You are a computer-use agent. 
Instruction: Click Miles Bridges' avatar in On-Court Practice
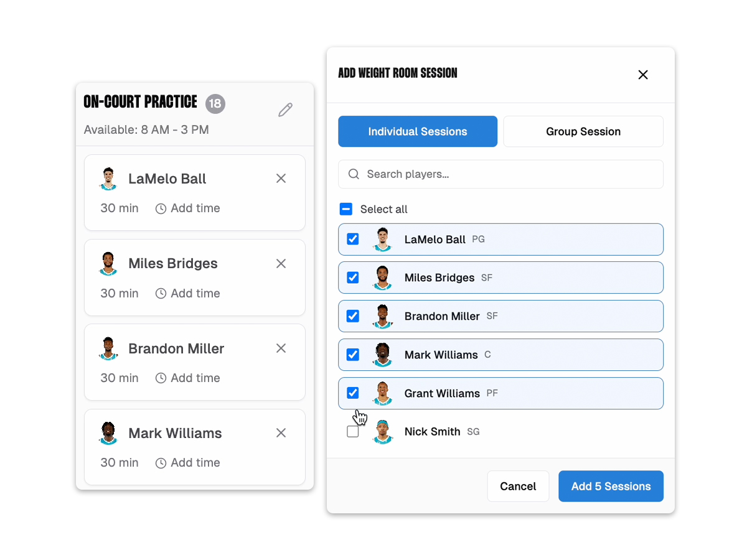coord(108,263)
